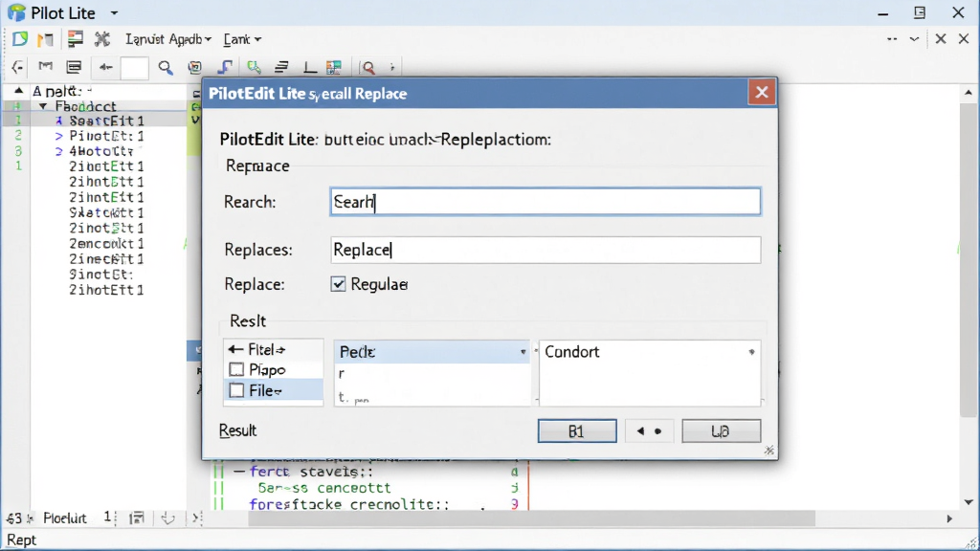Viewport: 980px width, 551px height.
Task: Check the File checkbox in Reslt list
Action: [236, 390]
